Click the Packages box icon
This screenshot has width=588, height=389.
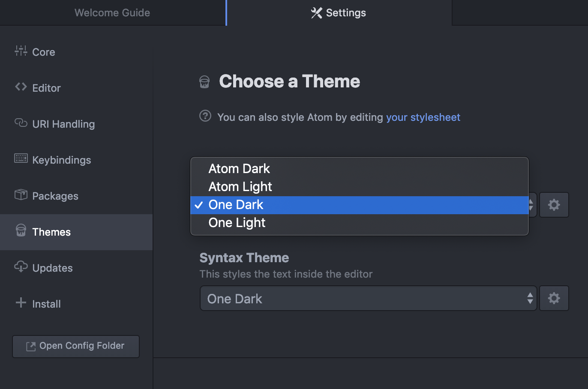(21, 195)
